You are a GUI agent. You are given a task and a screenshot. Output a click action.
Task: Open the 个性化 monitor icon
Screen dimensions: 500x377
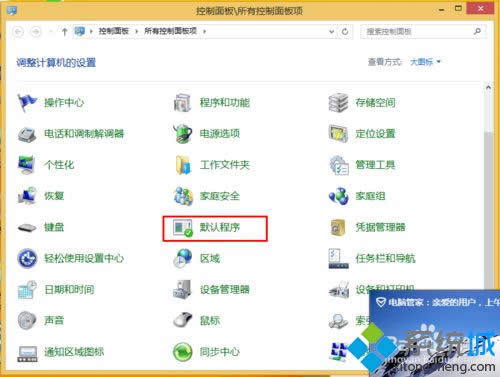[27, 165]
